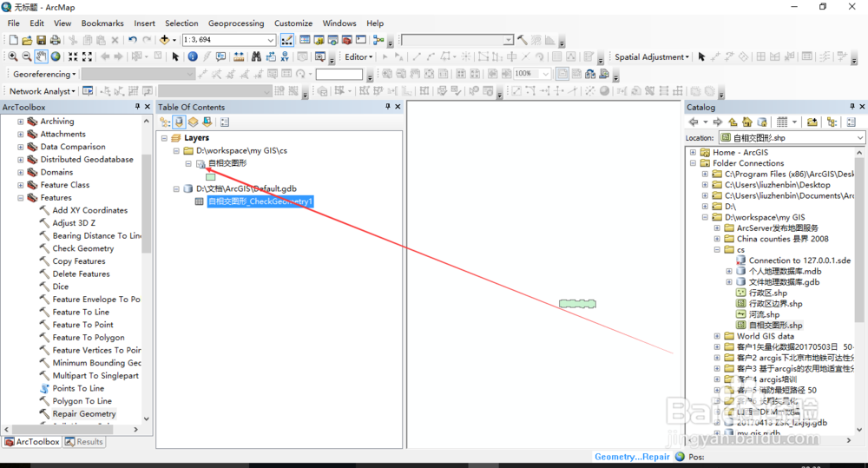Screen dimensions: 868x468
Task: Open the Bookmarks menu
Action: pos(102,23)
